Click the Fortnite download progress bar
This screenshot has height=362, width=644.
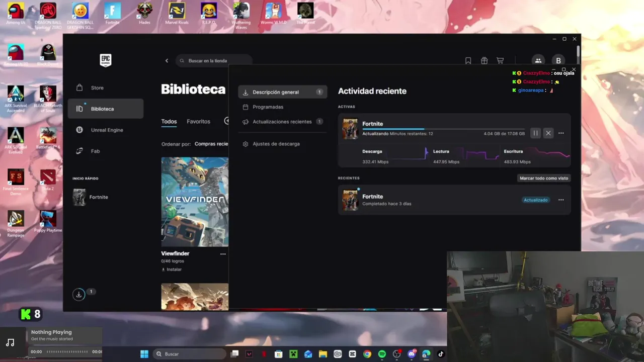tap(443, 129)
